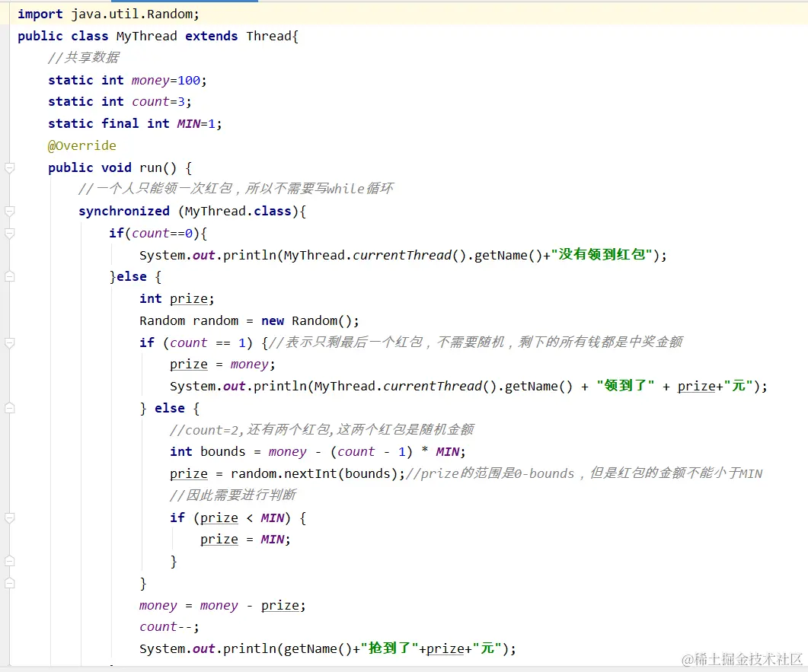Click random.nextInt(bounds)
This screenshot has width=808, height=672.
[x=314, y=473]
